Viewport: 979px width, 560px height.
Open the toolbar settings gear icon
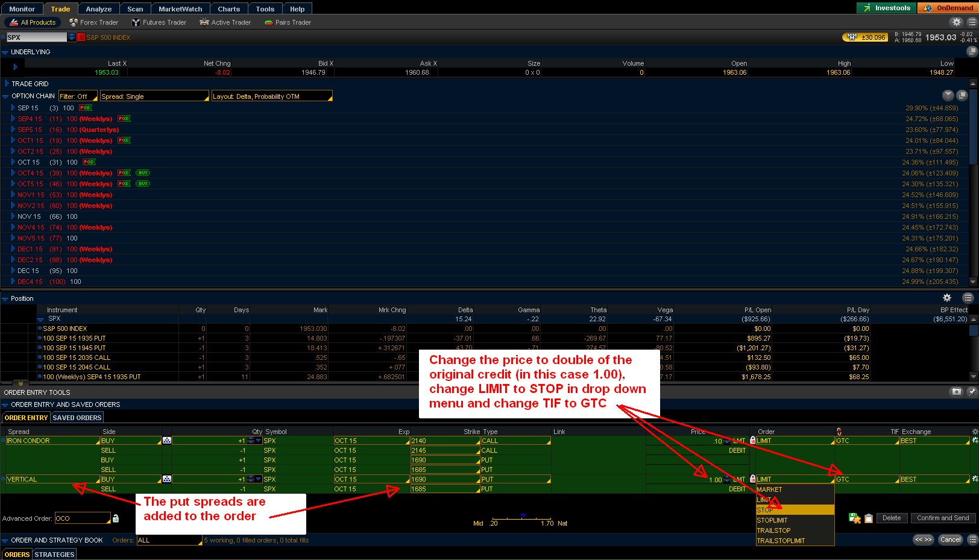tap(957, 22)
